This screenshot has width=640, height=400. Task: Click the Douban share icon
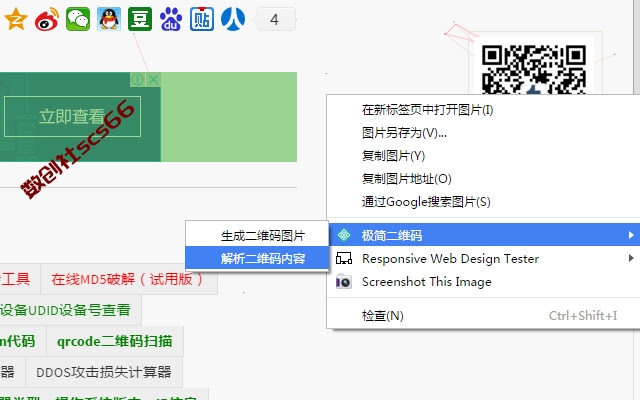point(140,19)
